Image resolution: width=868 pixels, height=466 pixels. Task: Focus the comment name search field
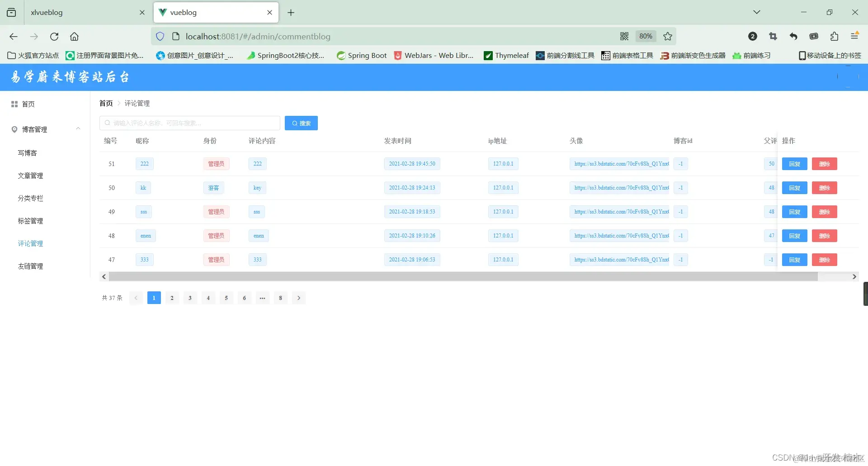pos(190,123)
